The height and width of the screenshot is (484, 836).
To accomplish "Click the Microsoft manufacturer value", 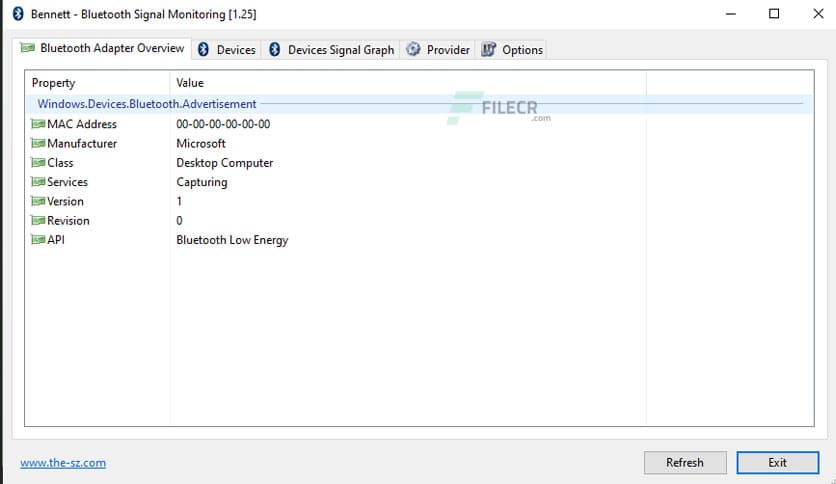I will (x=201, y=143).
